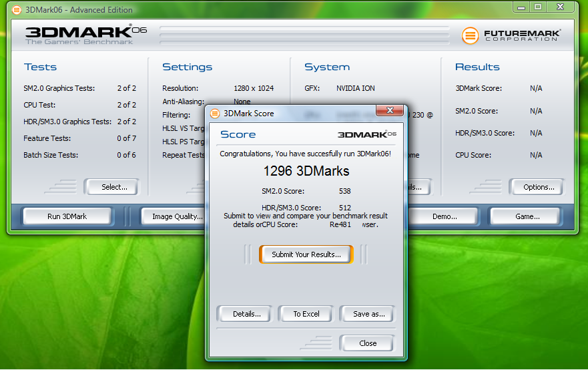Click the Filtering setting label
This screenshot has height=370, width=588.
(x=176, y=115)
